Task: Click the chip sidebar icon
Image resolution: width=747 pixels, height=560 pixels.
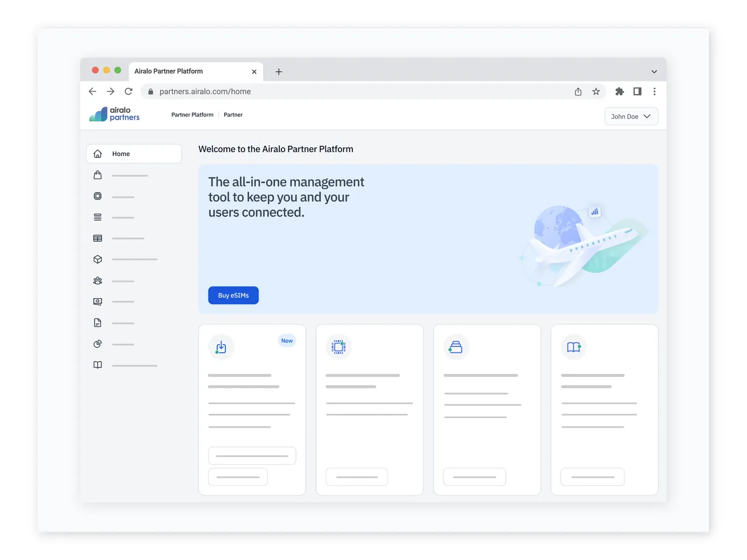Action: pyautogui.click(x=97, y=196)
